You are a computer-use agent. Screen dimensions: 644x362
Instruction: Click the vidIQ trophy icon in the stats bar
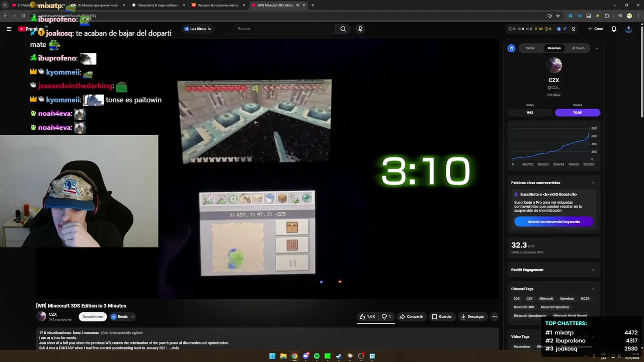[x=573, y=29]
